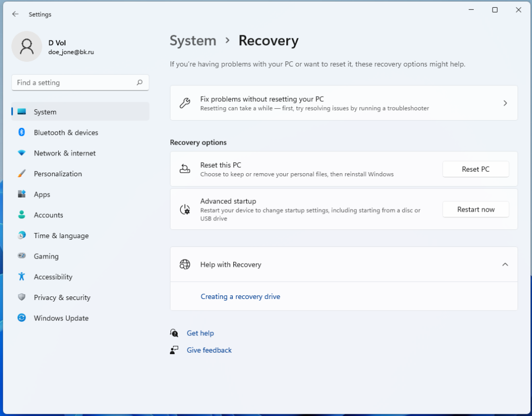Click the Reset this PC icon
Screen dimensions: 532x416
[x=185, y=168]
